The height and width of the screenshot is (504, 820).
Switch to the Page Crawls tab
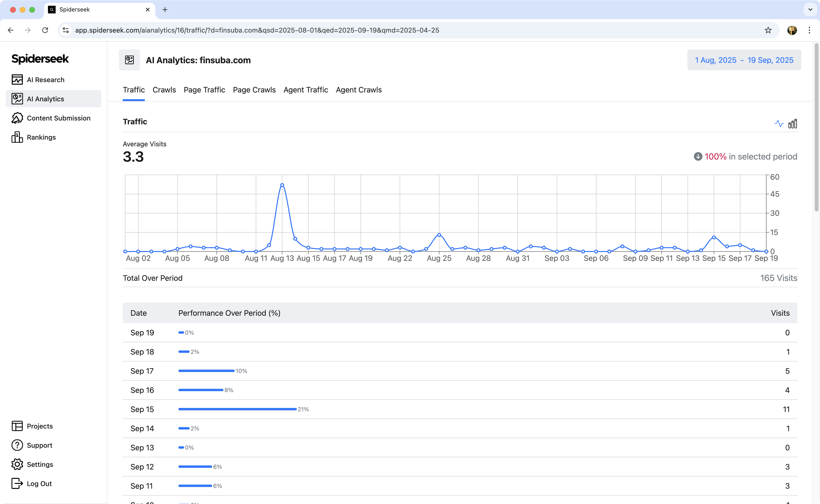[254, 90]
